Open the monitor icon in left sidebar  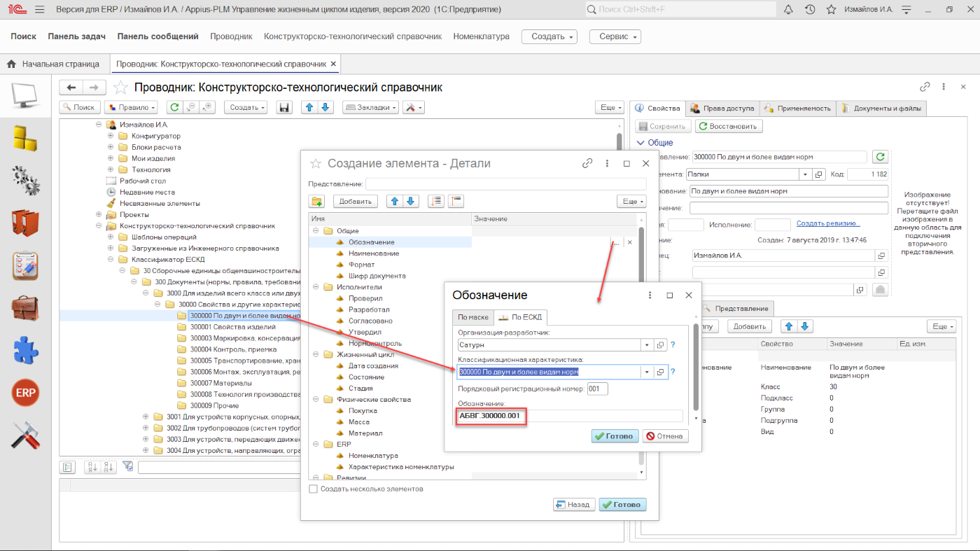coord(26,95)
